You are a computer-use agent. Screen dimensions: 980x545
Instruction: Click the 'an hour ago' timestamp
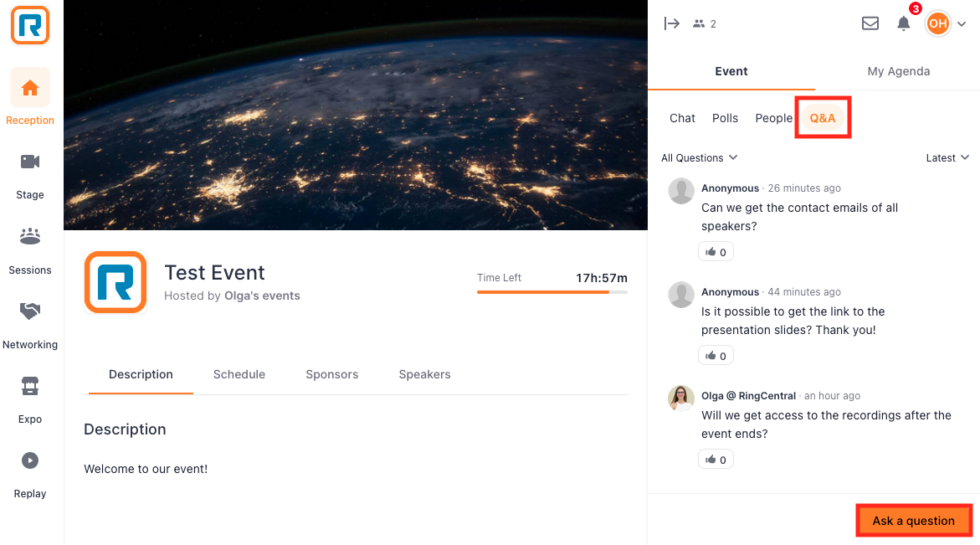[833, 396]
